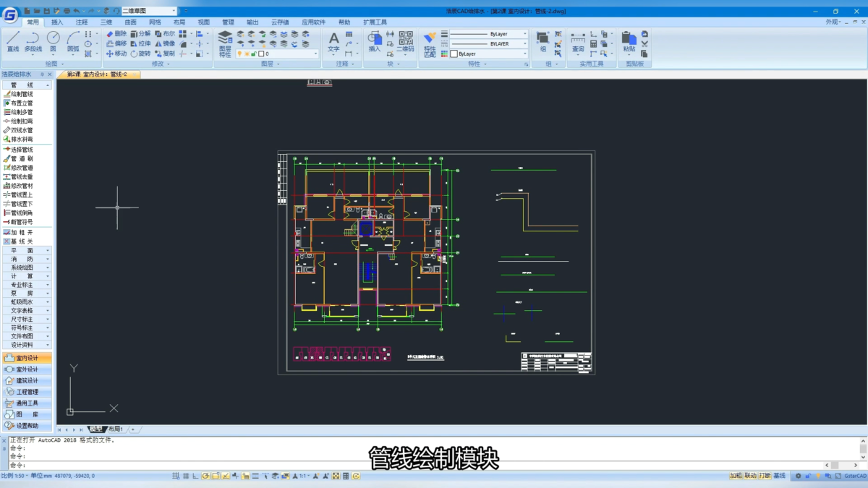Click the 工程管理 module button
The image size is (868, 488).
(27, 392)
